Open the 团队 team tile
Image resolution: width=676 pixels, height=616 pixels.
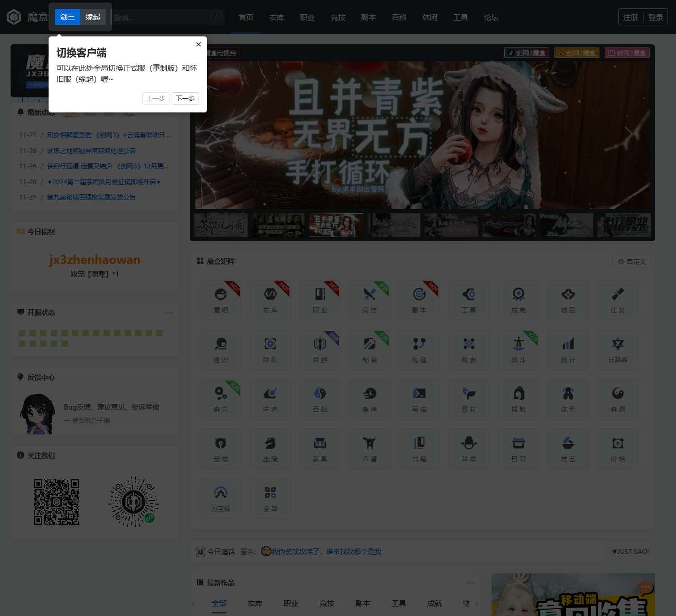coord(270,349)
